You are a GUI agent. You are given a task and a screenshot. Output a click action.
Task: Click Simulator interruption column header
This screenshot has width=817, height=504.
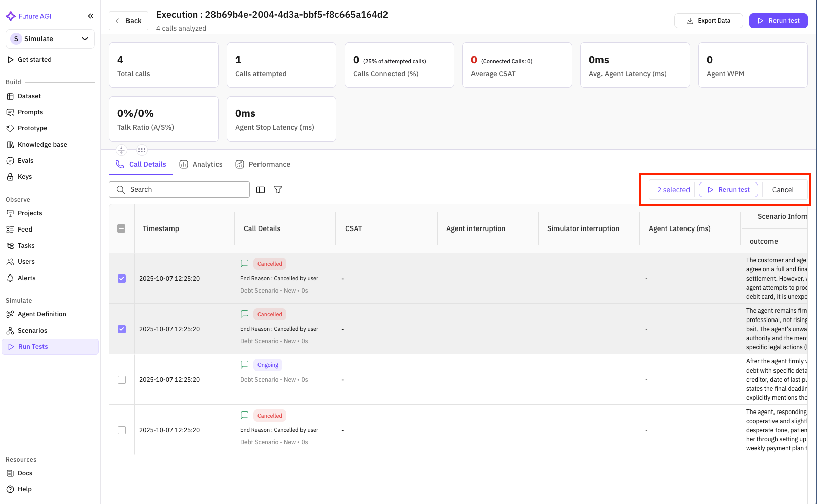[583, 228]
